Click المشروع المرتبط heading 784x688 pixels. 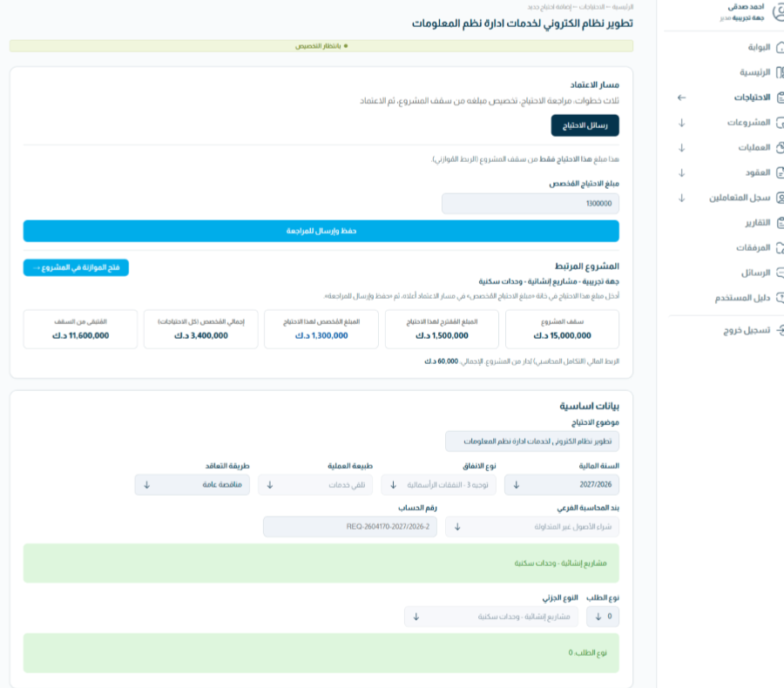(x=586, y=266)
